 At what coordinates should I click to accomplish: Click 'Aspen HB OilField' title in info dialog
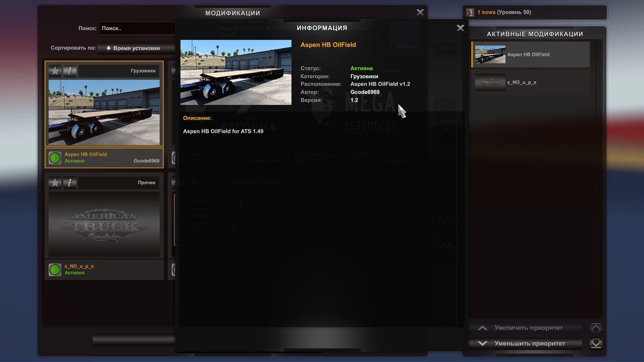pos(328,45)
